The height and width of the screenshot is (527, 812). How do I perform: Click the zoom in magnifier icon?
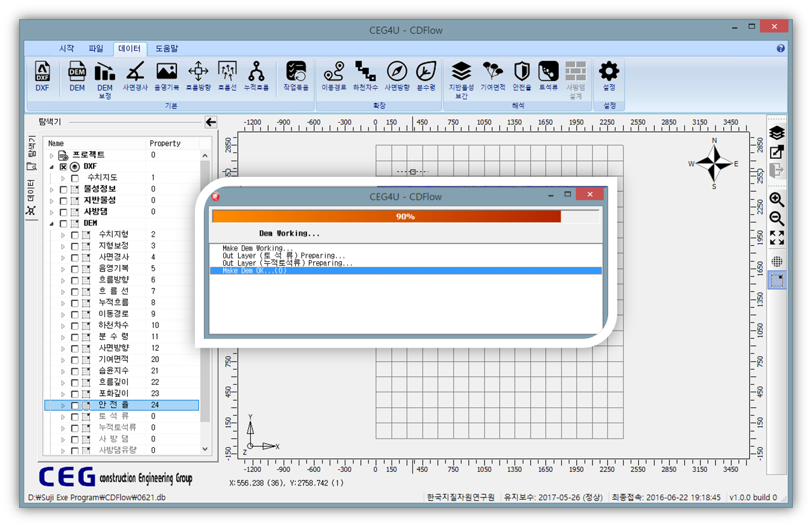click(x=777, y=200)
